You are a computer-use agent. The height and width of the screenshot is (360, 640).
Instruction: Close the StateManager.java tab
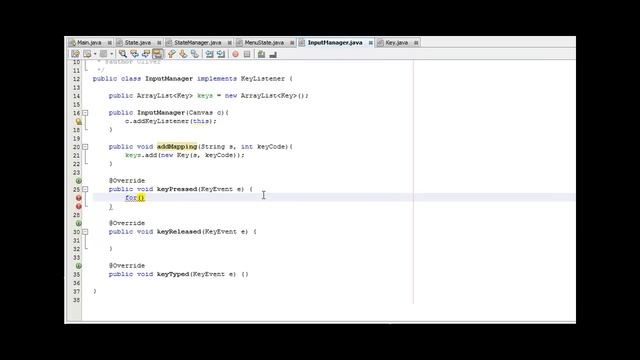pyautogui.click(x=229, y=42)
